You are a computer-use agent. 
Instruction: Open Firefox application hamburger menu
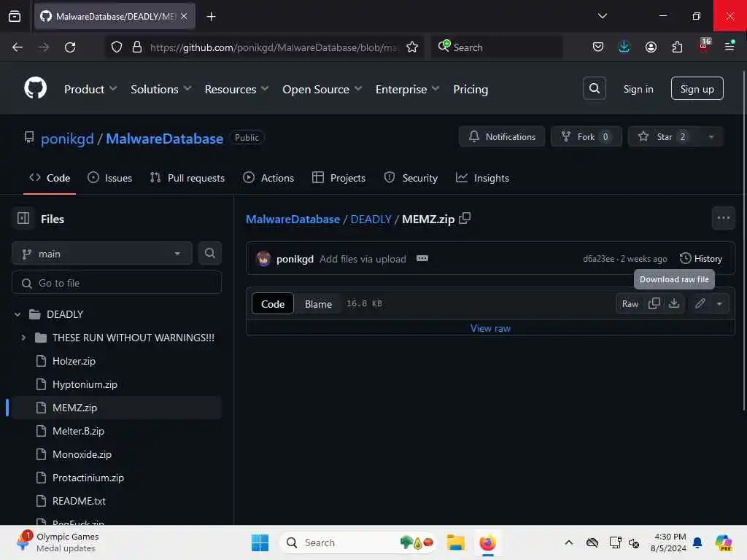tap(729, 47)
